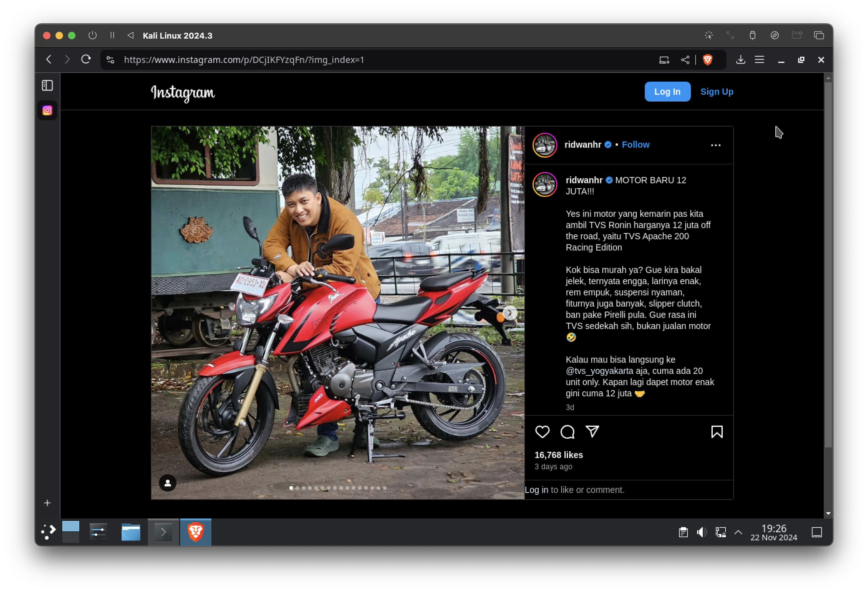Click the VM windows icon in title bar

pyautogui.click(x=819, y=36)
